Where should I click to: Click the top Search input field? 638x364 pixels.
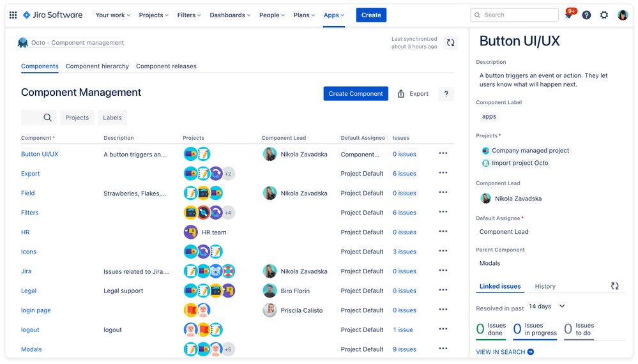coord(514,15)
